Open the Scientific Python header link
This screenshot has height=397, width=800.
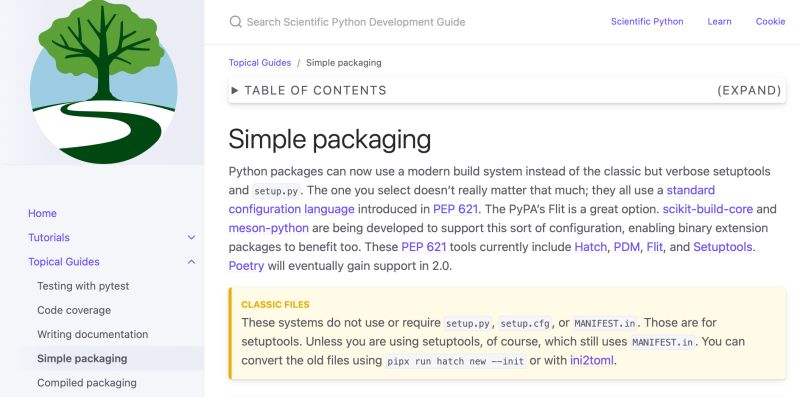[x=647, y=21]
